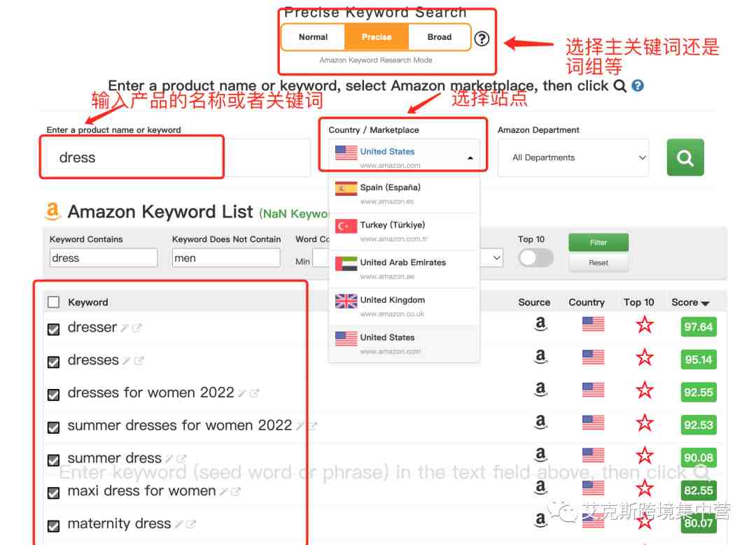
Task: Click the blue help icon after instructions
Action: pyautogui.click(x=638, y=86)
